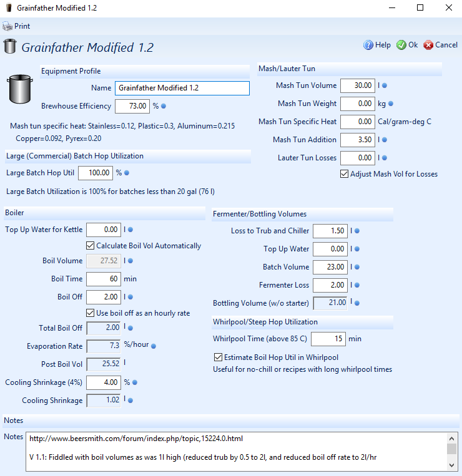Click the Mash Tun Specific Heat field
Image resolution: width=462 pixels, height=476 pixels.
[358, 122]
